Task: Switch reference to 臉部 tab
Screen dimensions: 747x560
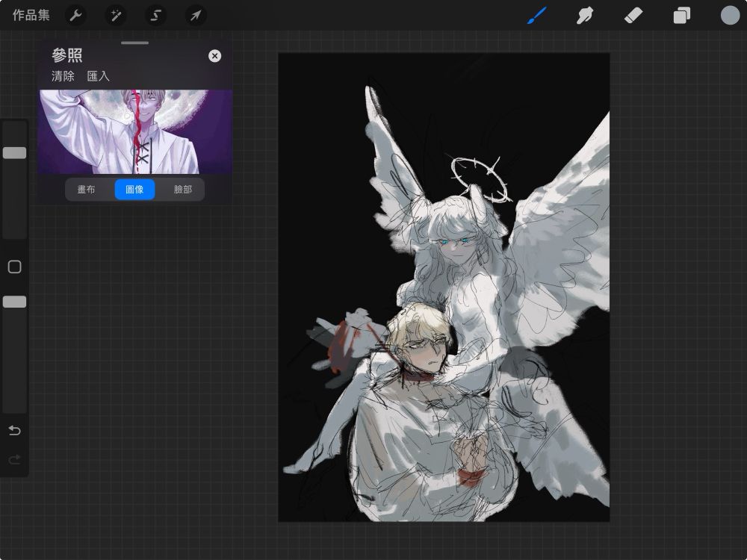Action: [183, 190]
